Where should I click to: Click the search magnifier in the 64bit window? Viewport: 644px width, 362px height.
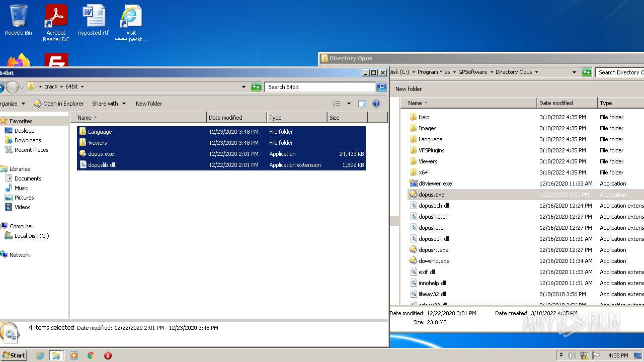[381, 87]
